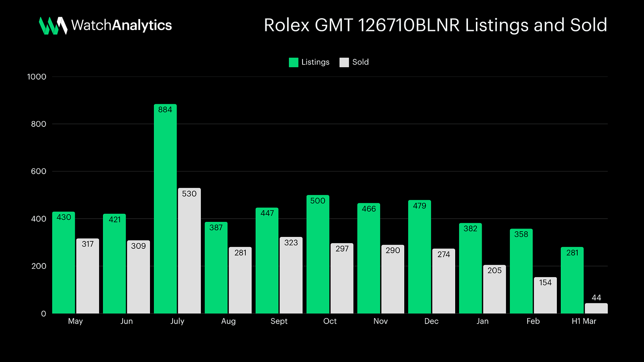Image resolution: width=644 pixels, height=362 pixels.
Task: Click the Dec sold bar labeled 274
Action: (444, 281)
